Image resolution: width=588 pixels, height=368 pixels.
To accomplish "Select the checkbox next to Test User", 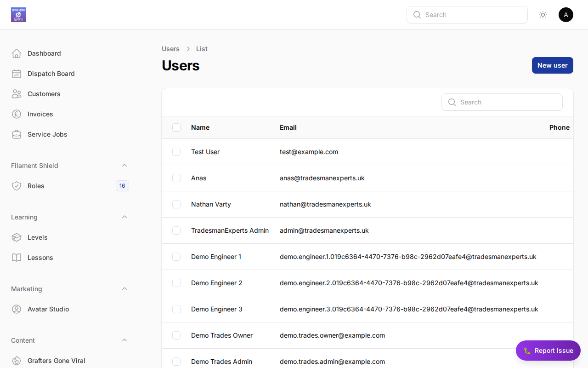I will coord(176,152).
